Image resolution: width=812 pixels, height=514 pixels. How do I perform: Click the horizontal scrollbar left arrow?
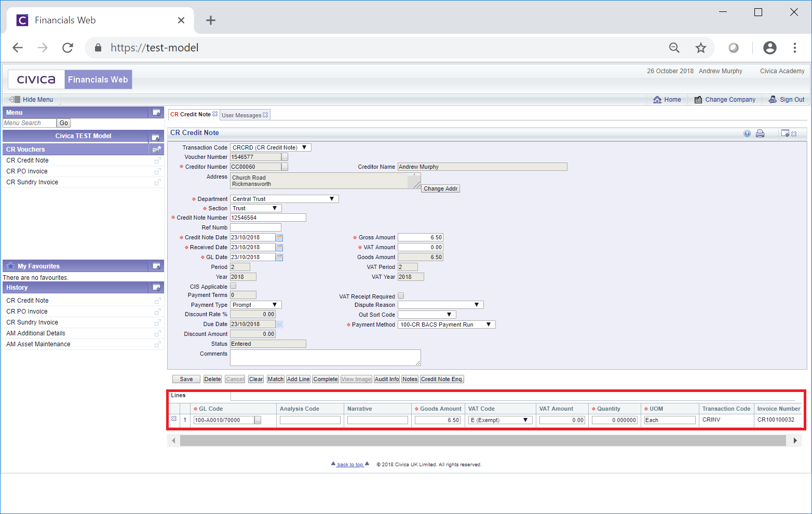[x=173, y=441]
